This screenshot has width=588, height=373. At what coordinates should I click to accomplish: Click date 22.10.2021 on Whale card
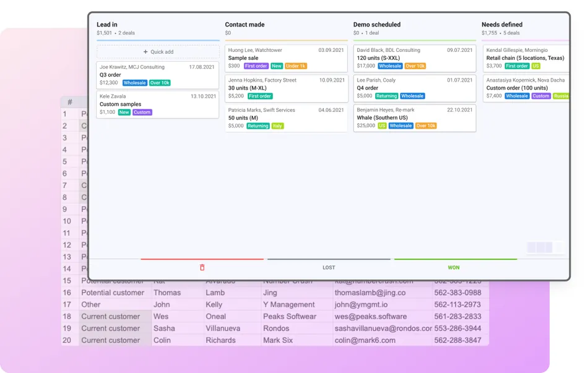click(460, 110)
